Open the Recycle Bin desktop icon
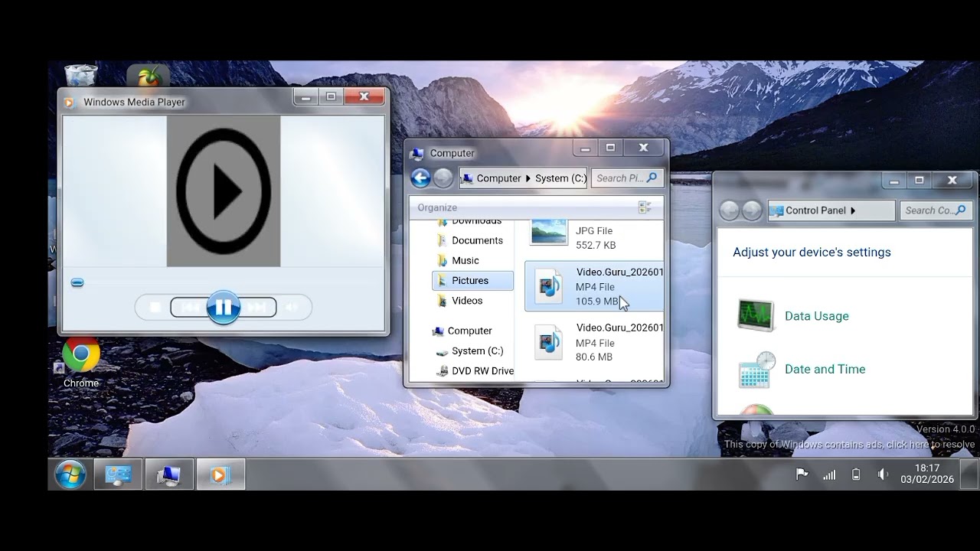This screenshot has width=980, height=551. tap(80, 75)
